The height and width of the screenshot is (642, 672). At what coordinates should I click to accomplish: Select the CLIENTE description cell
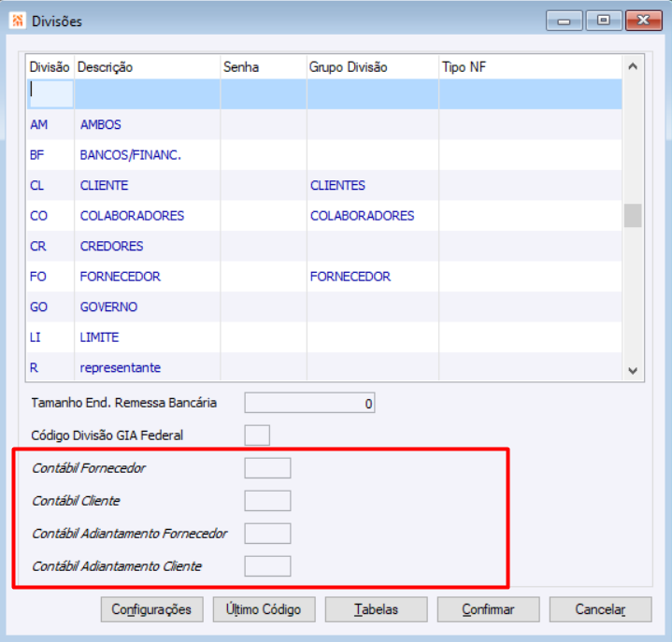[147, 186]
